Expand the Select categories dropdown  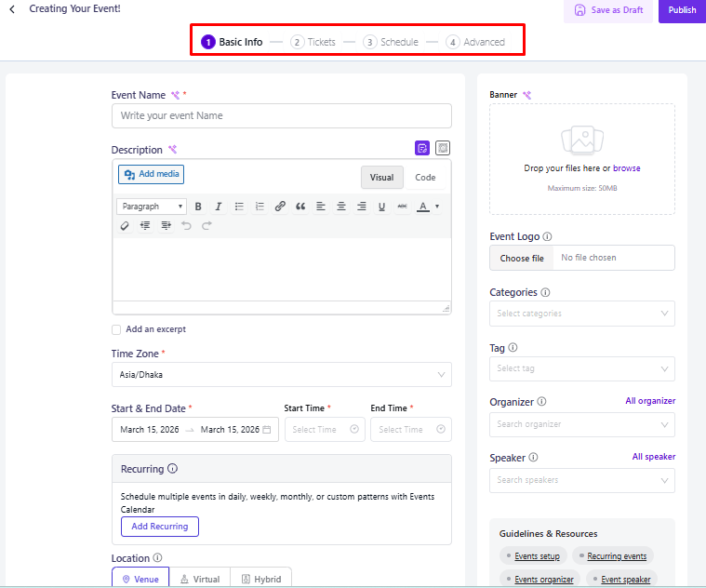581,314
